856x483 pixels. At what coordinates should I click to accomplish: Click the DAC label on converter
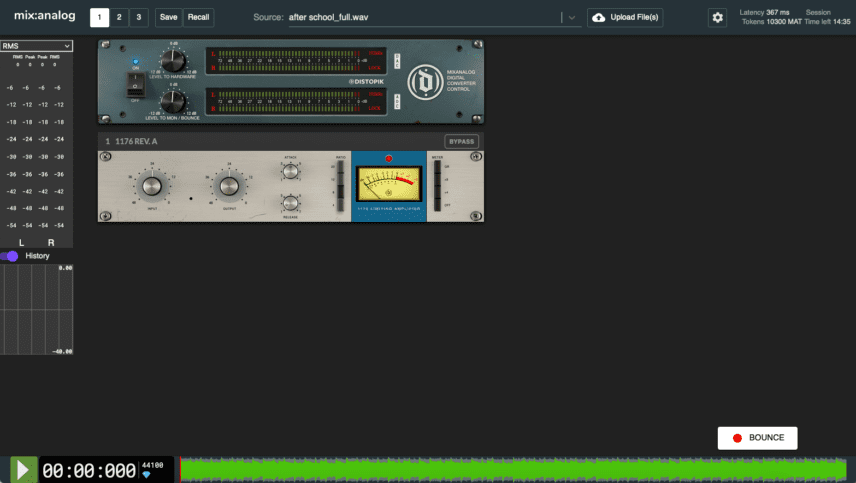pyautogui.click(x=397, y=61)
